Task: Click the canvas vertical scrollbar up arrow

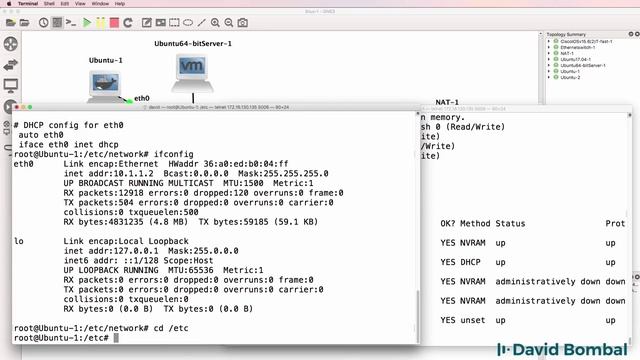Action: pos(540,34)
